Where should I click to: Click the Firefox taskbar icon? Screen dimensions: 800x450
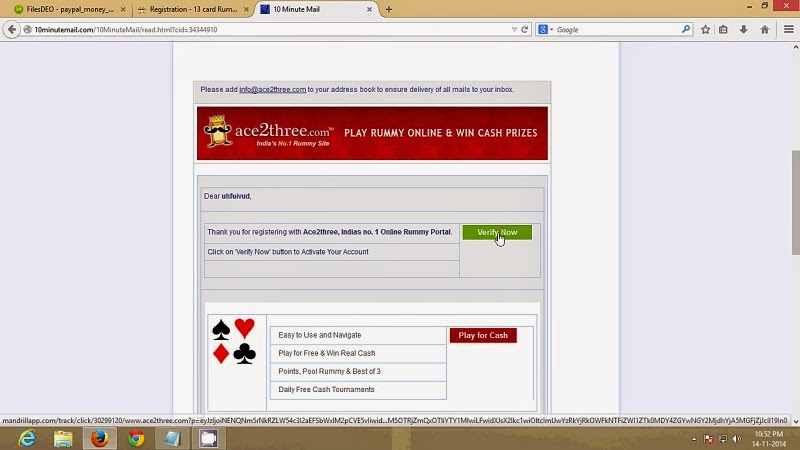[99, 438]
